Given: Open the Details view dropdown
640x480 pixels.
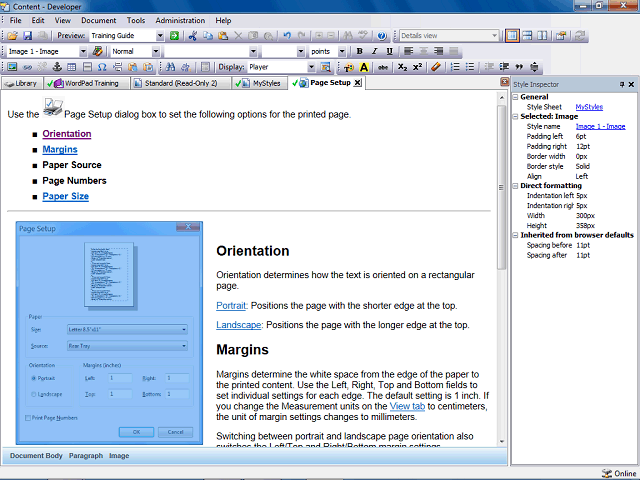Looking at the screenshot, I should click(x=494, y=36).
